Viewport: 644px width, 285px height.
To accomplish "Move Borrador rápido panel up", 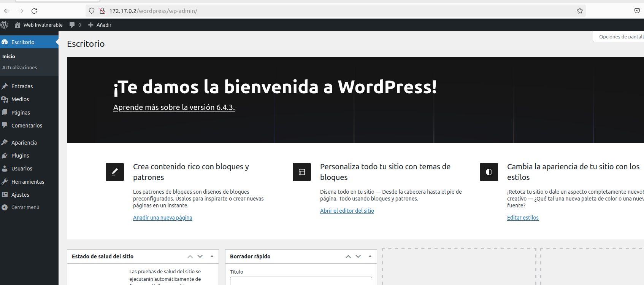I will (348, 256).
